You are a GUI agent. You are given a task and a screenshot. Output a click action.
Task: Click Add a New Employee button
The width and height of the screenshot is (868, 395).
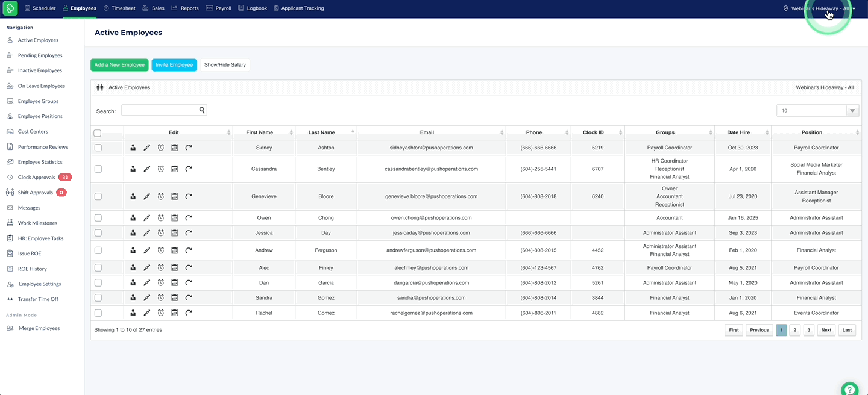coord(119,65)
